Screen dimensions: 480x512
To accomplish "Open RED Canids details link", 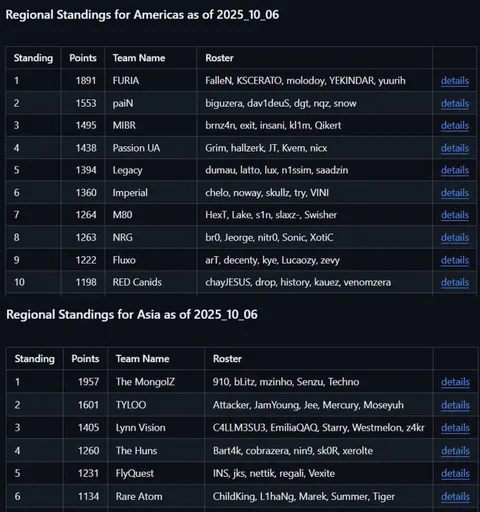I will tap(455, 282).
